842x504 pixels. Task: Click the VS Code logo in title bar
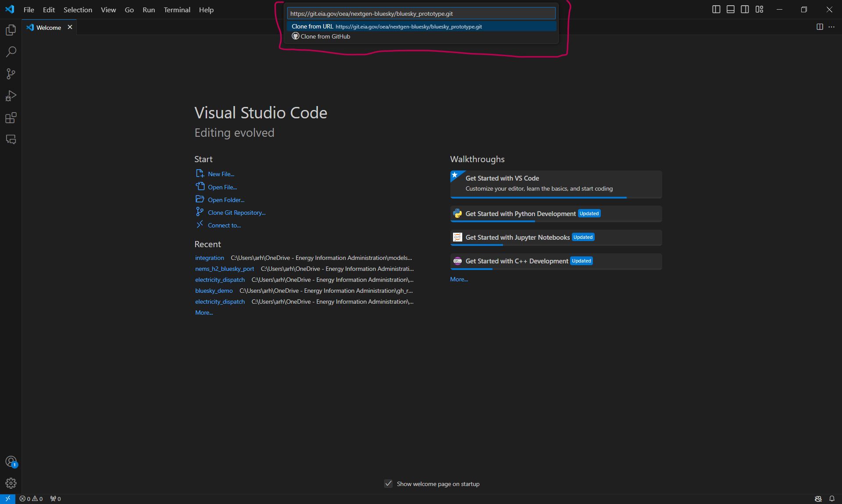[10, 9]
